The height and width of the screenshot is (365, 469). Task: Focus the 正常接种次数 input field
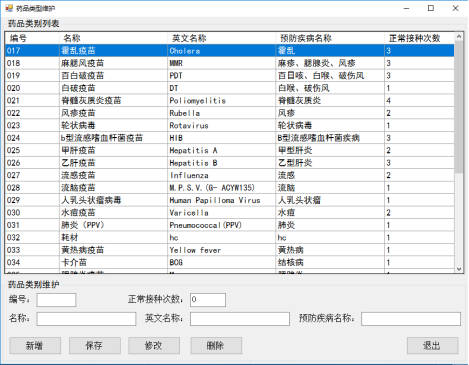(x=208, y=300)
